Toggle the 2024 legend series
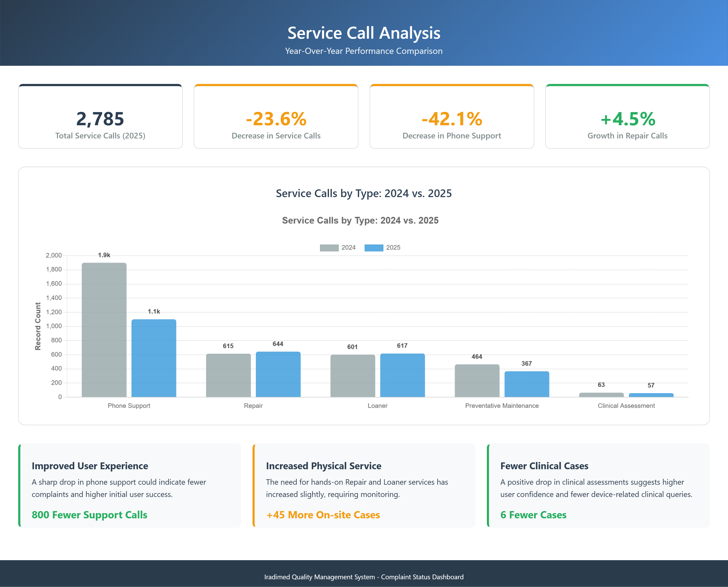The width and height of the screenshot is (728, 587). 348,248
